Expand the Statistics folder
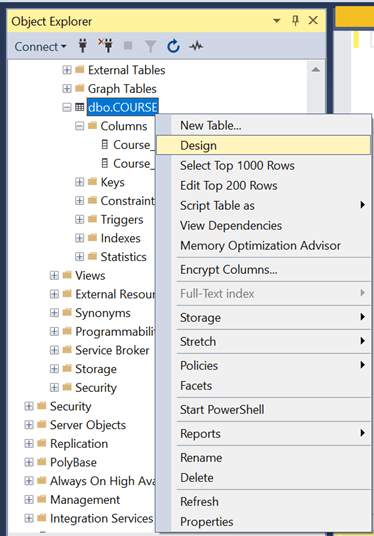 click(x=79, y=256)
